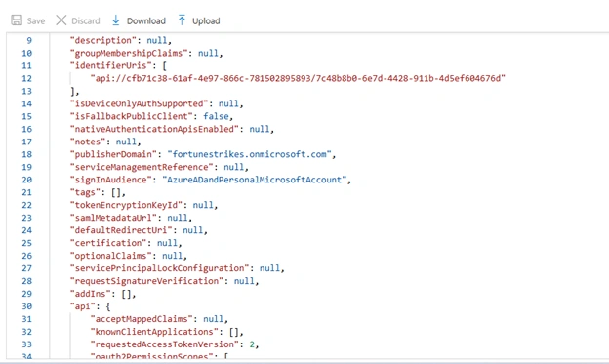Click the "isFallbackPublicClient" key

132,116
